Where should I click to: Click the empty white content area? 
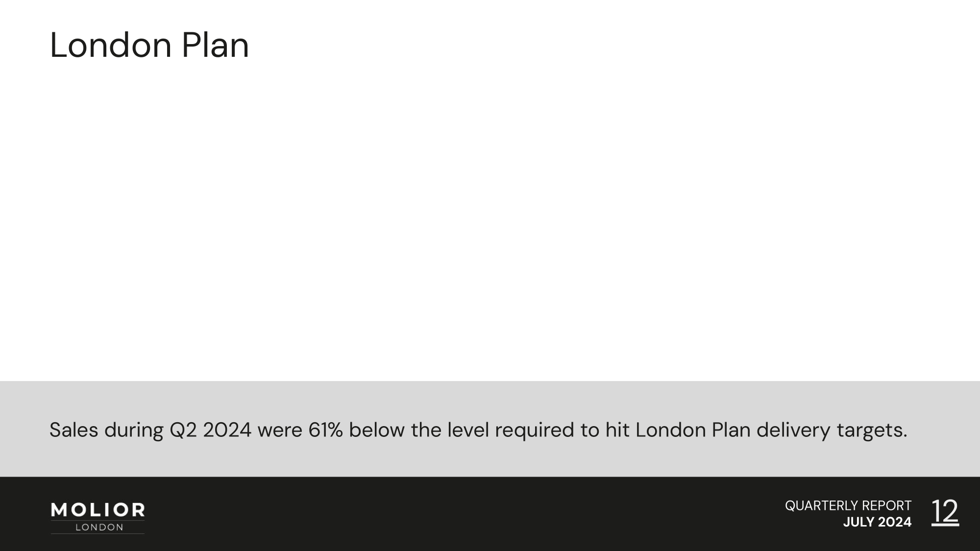(490, 220)
